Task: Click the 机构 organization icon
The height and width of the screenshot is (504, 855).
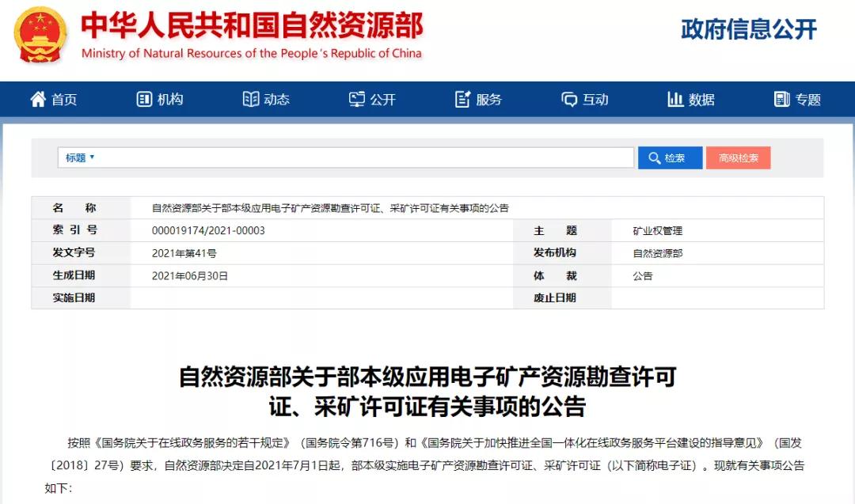Action: 144,99
